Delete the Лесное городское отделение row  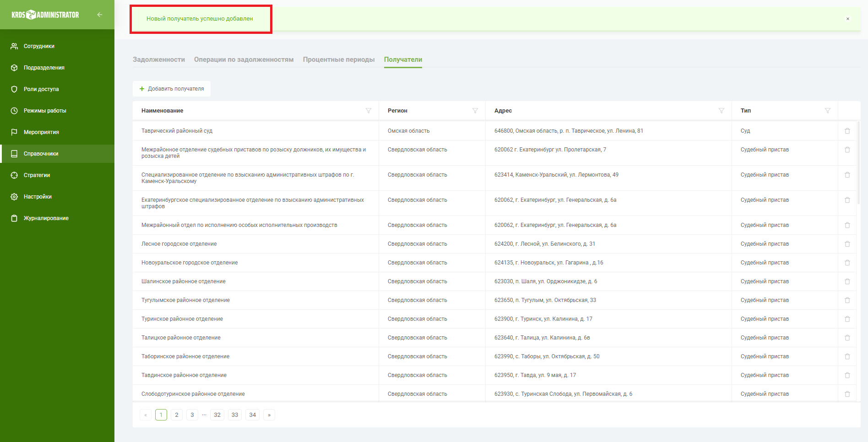point(847,244)
